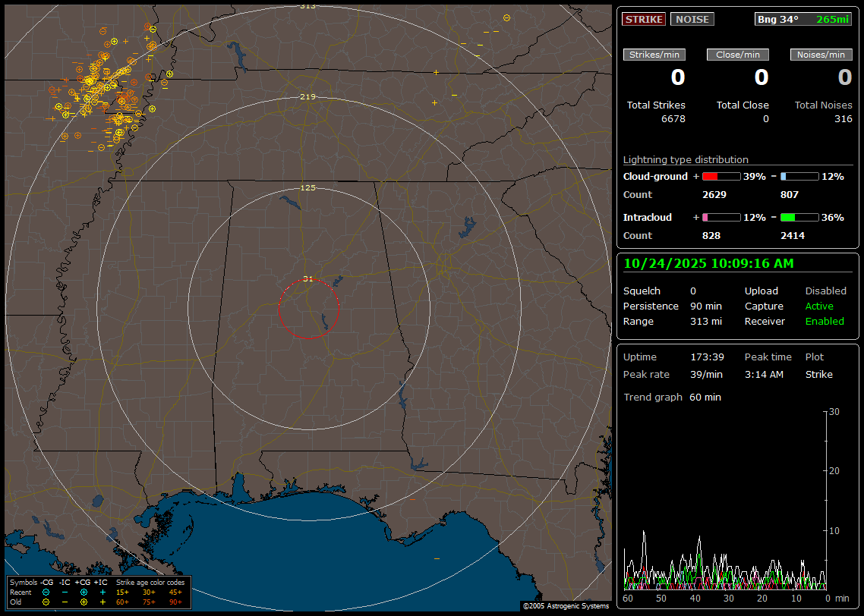The height and width of the screenshot is (616, 864).
Task: Click the pink positive intracloud percentage bar
Action: 721,217
